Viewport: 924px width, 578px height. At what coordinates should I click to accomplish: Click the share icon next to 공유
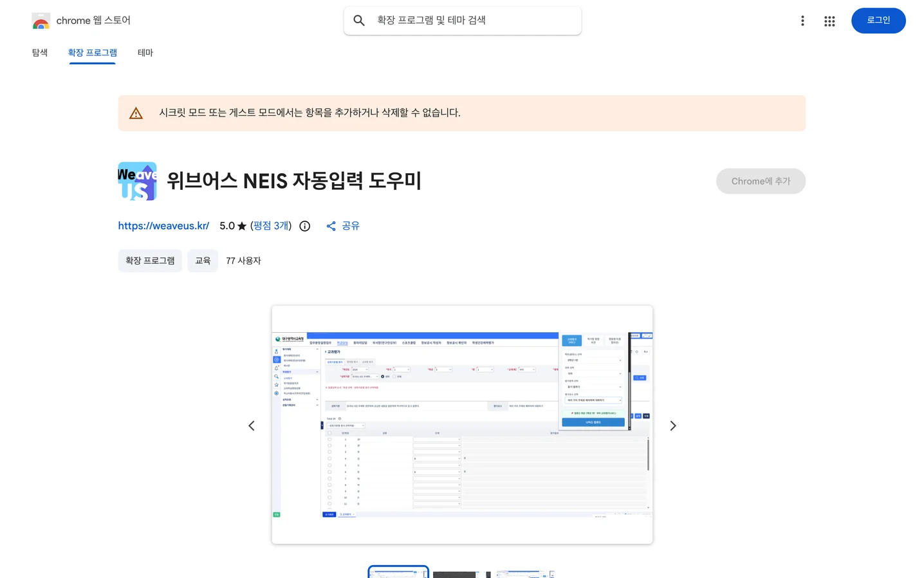pyautogui.click(x=331, y=226)
